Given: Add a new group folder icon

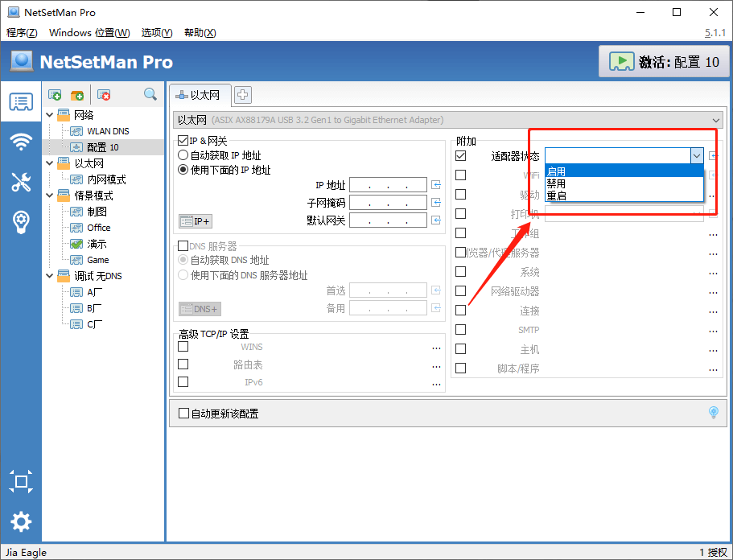Looking at the screenshot, I should pyautogui.click(x=77, y=95).
